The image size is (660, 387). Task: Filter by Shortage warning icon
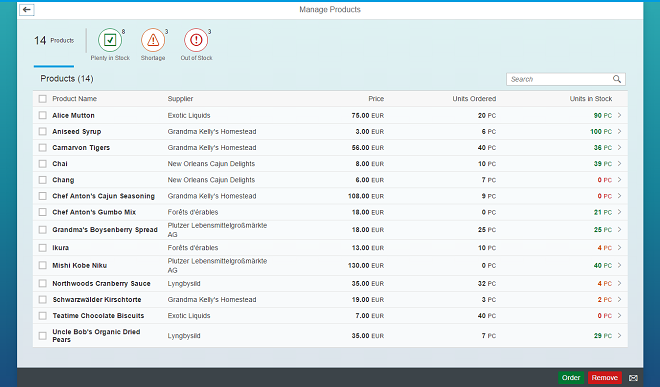[153, 40]
